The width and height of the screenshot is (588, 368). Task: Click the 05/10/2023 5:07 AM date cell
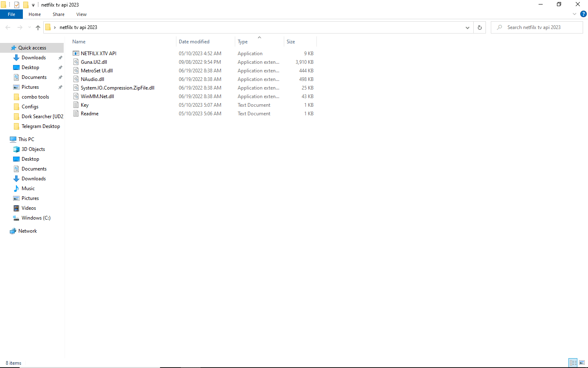[x=200, y=105]
